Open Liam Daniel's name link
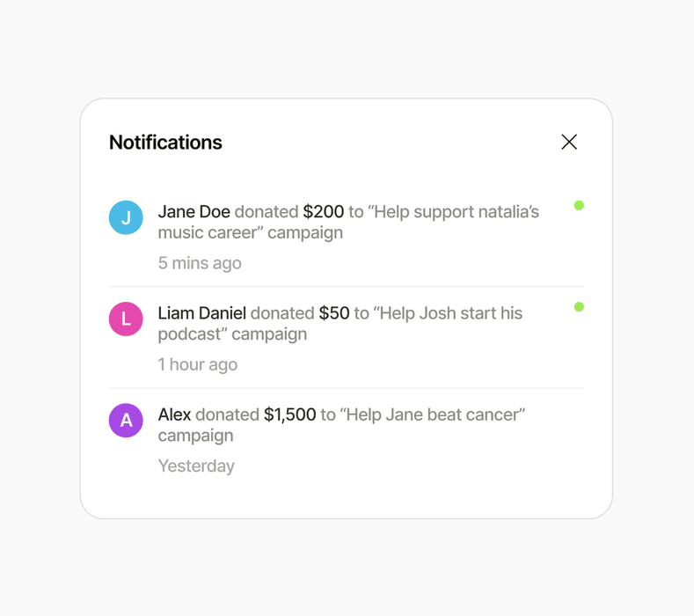The height and width of the screenshot is (616, 694). 201,313
